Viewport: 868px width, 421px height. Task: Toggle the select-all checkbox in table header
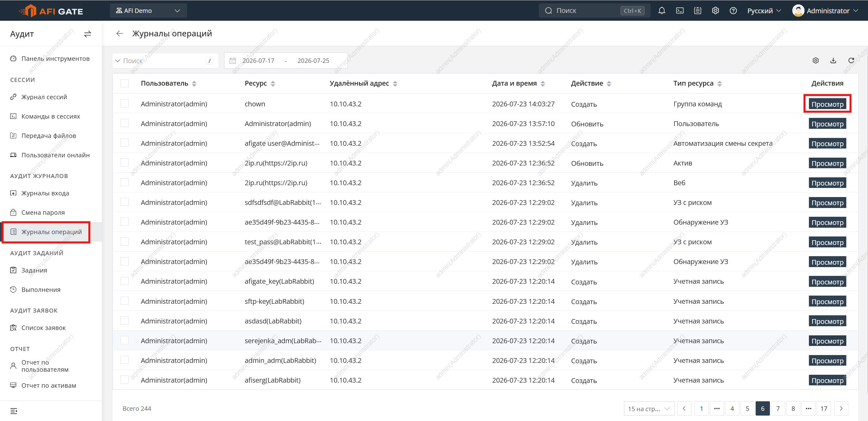[x=125, y=83]
